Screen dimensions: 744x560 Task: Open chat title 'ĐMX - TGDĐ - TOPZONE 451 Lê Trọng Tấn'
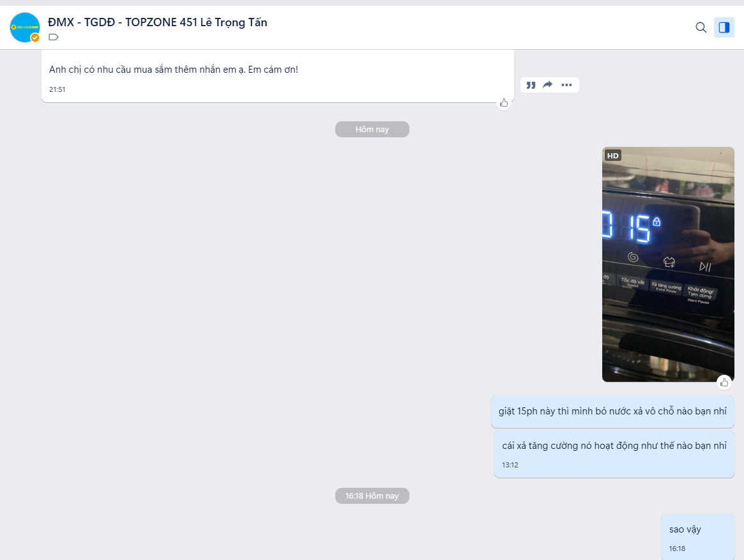point(158,22)
